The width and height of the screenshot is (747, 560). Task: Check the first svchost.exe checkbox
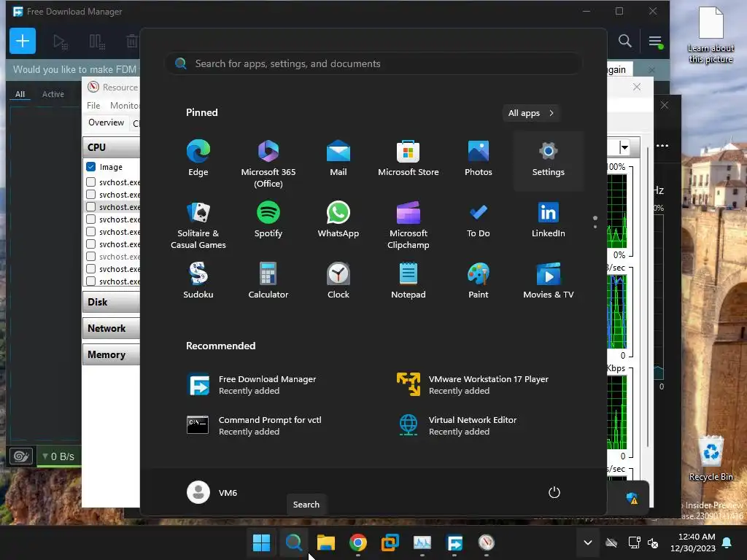tap(90, 182)
